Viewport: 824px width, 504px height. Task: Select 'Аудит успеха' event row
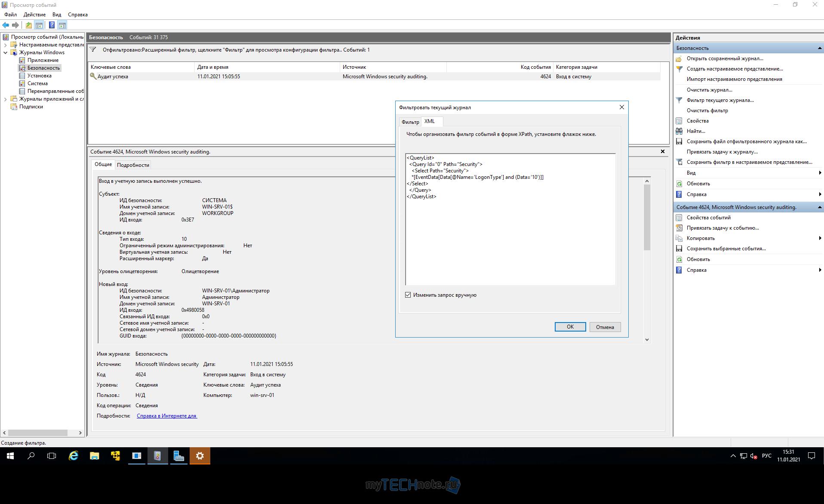coord(374,77)
